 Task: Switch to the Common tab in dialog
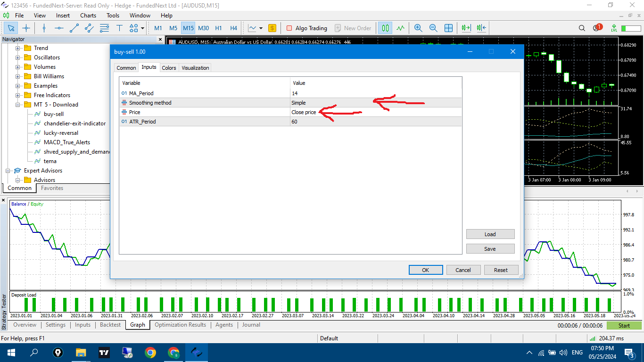[126, 68]
